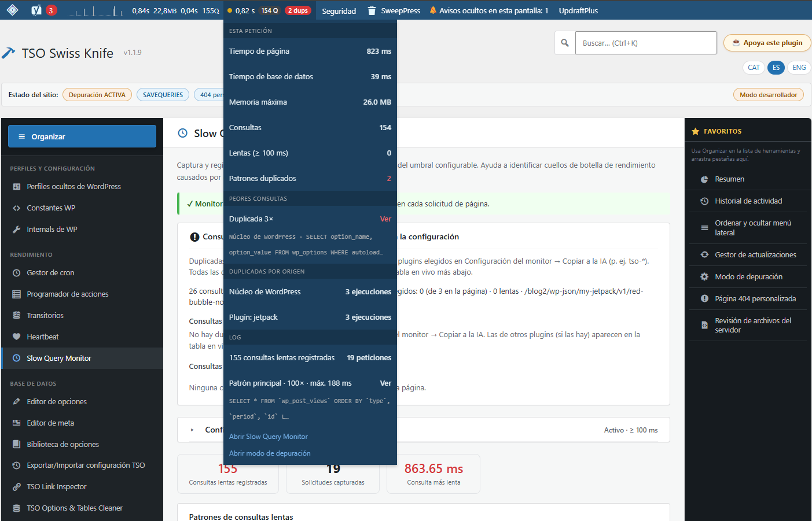Click the Modo de depuración gear icon

(x=704, y=277)
